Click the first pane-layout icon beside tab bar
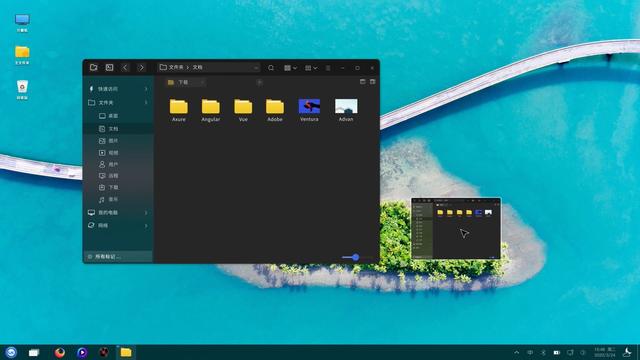The image size is (640, 360). (x=362, y=82)
